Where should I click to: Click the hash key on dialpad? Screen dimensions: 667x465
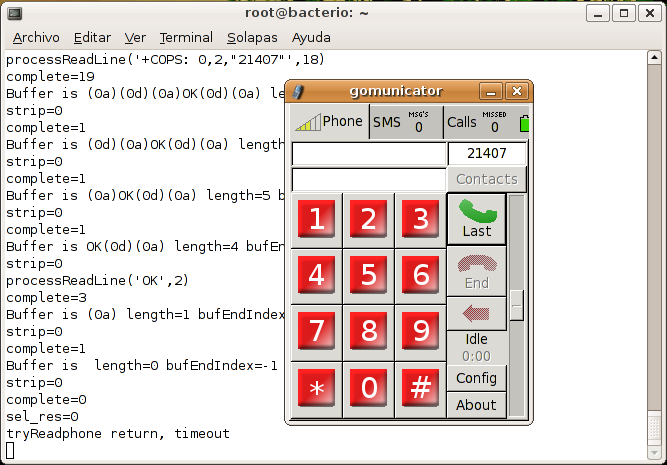[420, 388]
